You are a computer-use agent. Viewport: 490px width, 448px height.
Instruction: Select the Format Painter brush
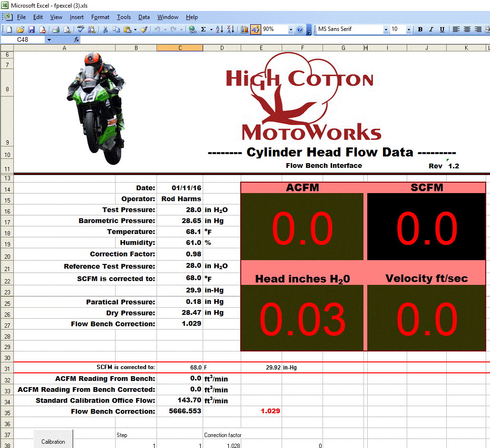pos(144,29)
